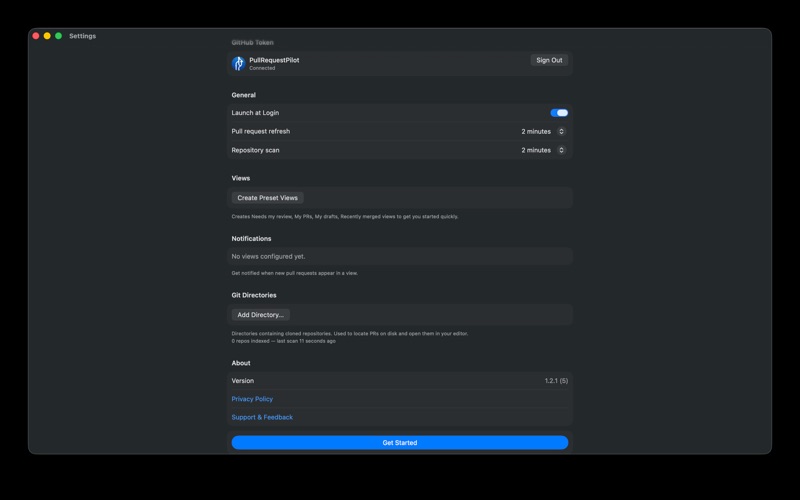Click the Git Directories section heading
The width and height of the screenshot is (800, 500).
point(254,295)
